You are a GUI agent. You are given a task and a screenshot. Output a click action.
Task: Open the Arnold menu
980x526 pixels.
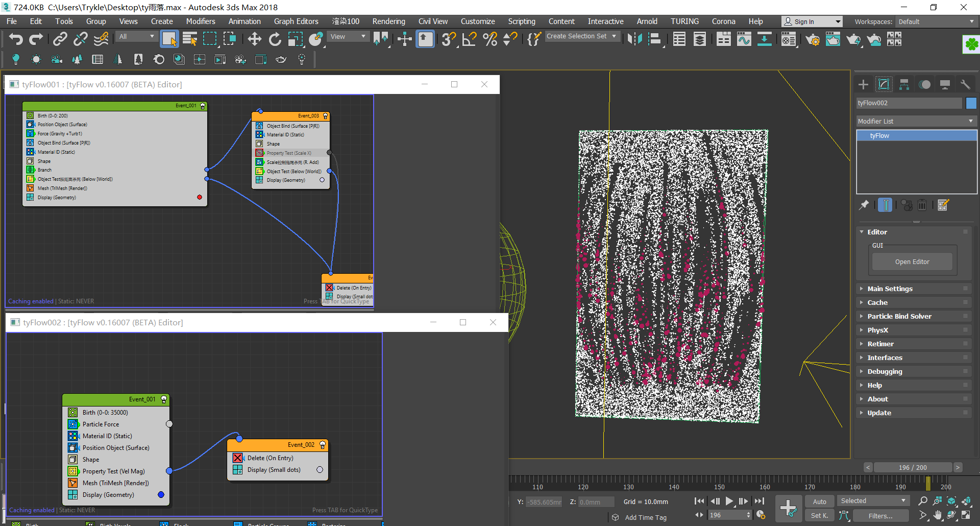pyautogui.click(x=647, y=21)
